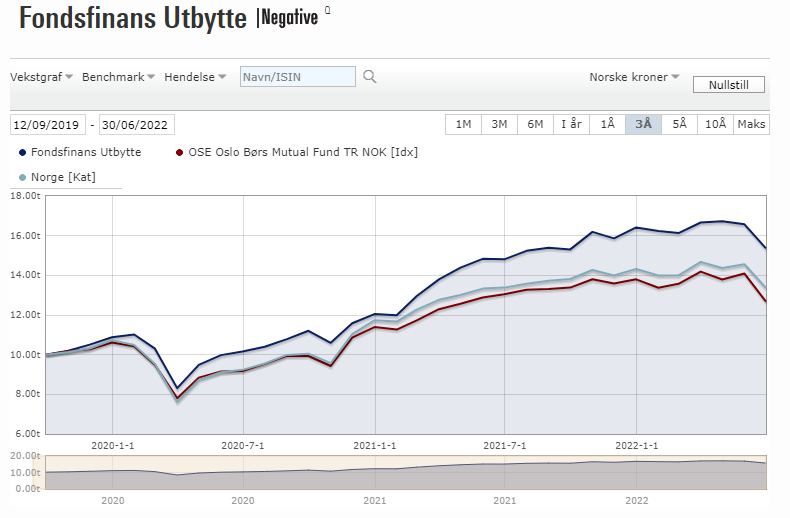Click the 16.00t y-axis value
This screenshot has height=518, width=790.
pos(25,235)
